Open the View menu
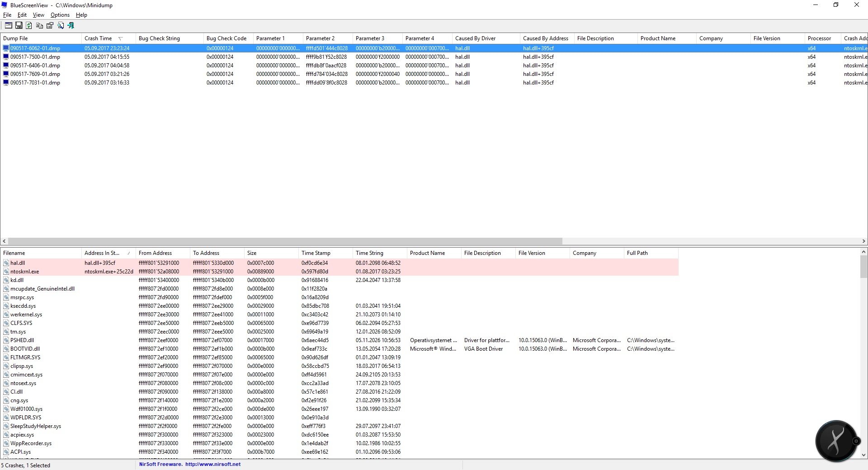 [x=38, y=15]
